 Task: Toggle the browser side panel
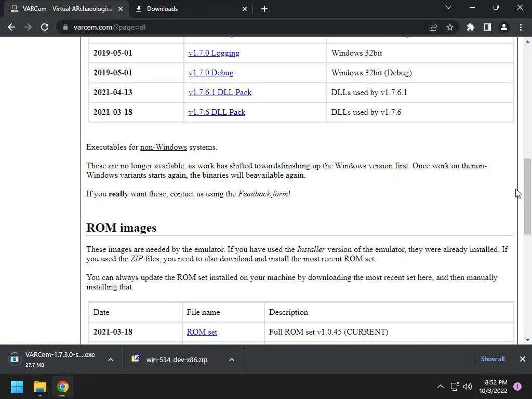pyautogui.click(x=487, y=27)
